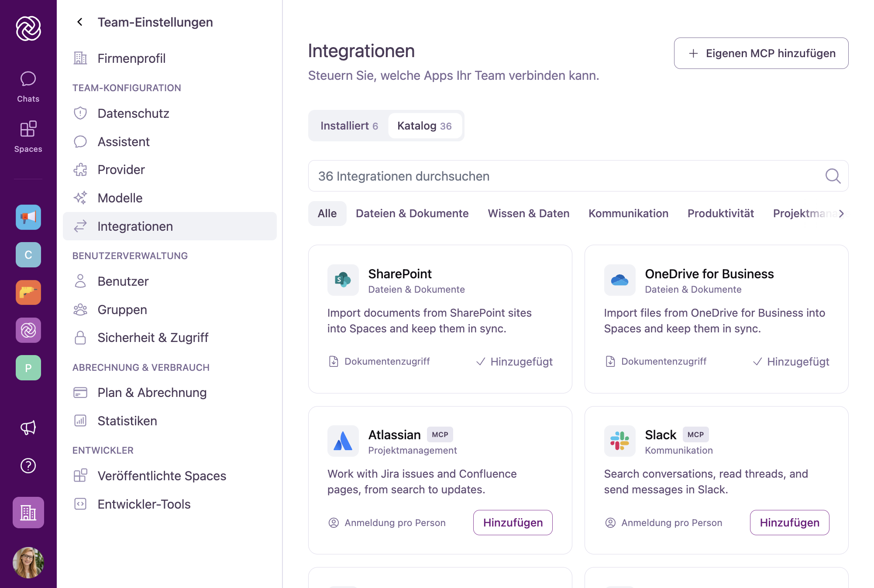The image size is (874, 588).
Task: Go back with the Team-Einstellungen arrow
Action: point(80,22)
